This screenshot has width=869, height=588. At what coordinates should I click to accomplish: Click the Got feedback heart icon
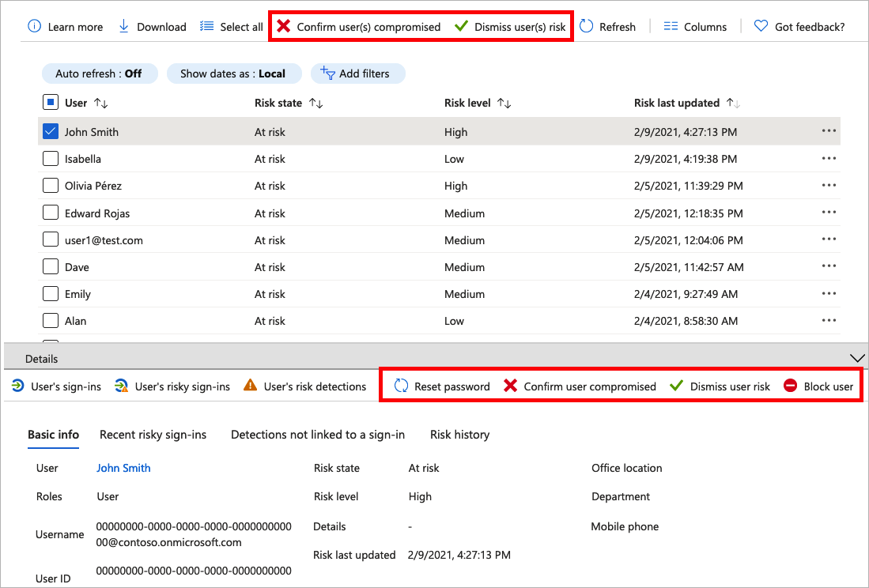761,26
